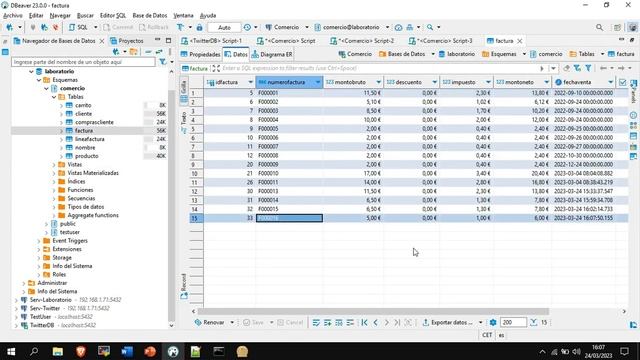
Task: Open result set settings gear icon
Action: coord(493,322)
